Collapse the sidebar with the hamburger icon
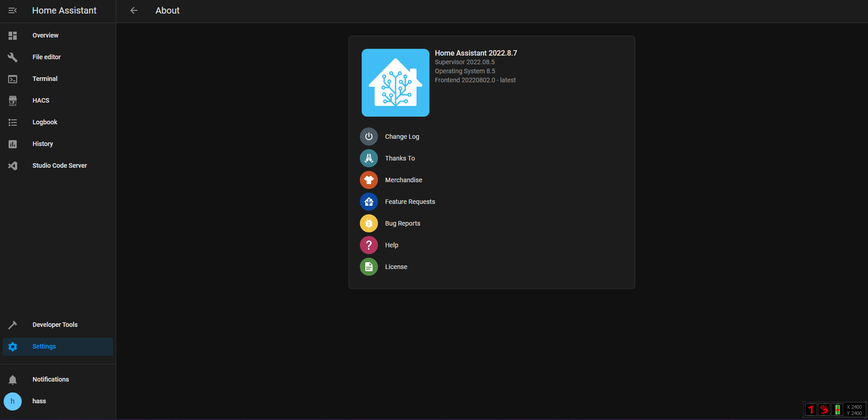Screen dimensions: 868x420 tap(13, 10)
